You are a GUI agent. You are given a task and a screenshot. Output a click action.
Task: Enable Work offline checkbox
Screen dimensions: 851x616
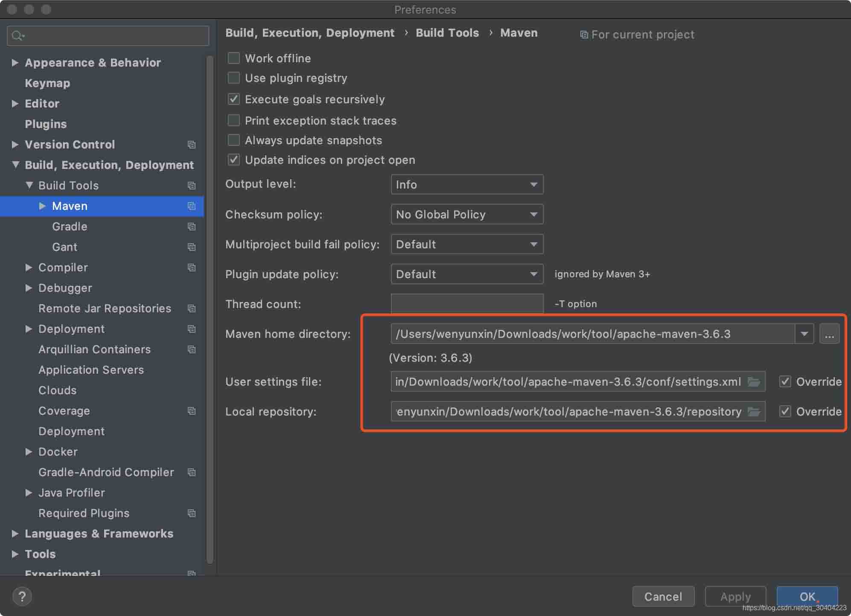[233, 58]
